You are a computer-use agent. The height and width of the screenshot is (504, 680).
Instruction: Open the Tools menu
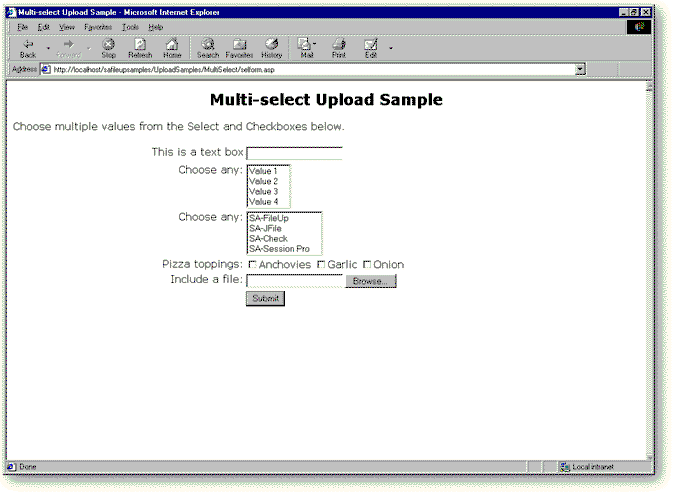pyautogui.click(x=130, y=27)
